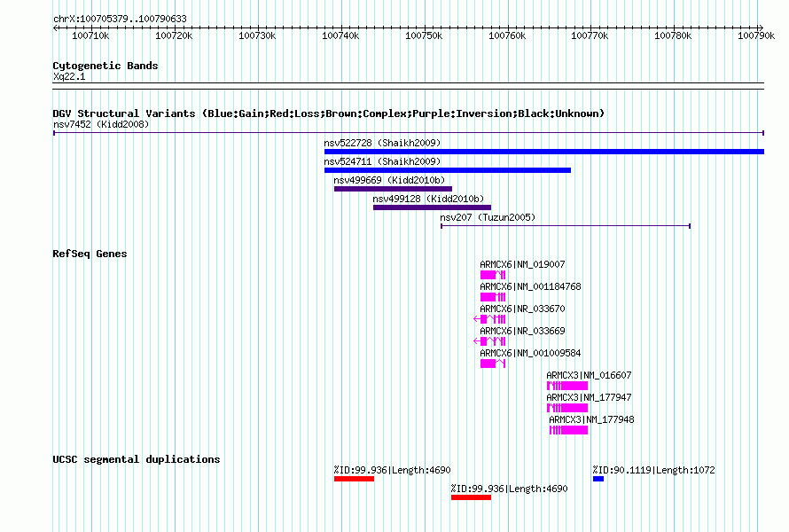Click the chrX:100705379..100790633 coordinates label
This screenshot has width=789, height=532.
pyautogui.click(x=120, y=19)
